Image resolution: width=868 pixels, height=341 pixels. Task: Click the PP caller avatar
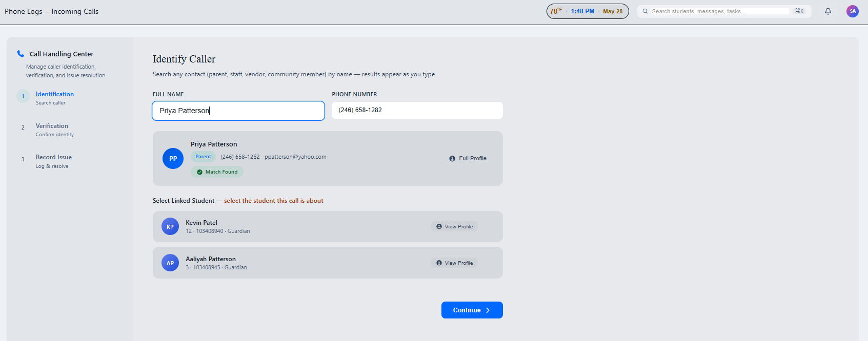click(x=173, y=159)
